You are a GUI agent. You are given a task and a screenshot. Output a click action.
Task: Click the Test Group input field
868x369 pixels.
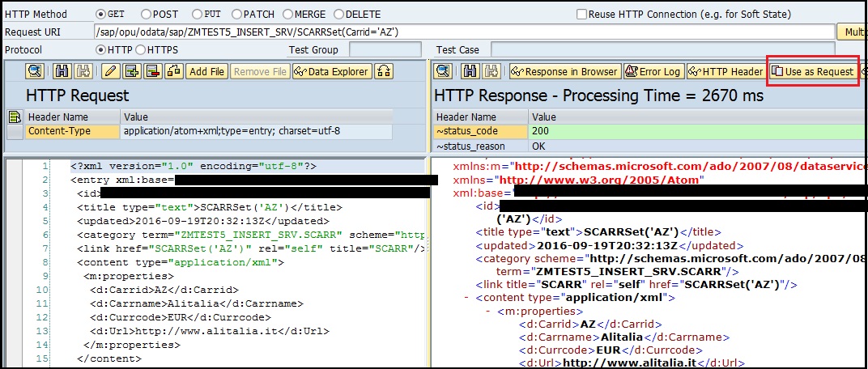pyautogui.click(x=385, y=50)
